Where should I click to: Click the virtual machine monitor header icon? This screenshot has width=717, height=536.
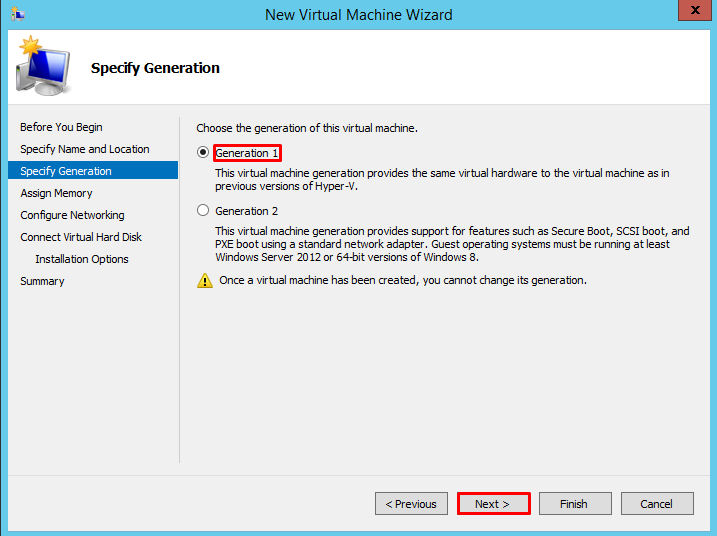[x=43, y=66]
